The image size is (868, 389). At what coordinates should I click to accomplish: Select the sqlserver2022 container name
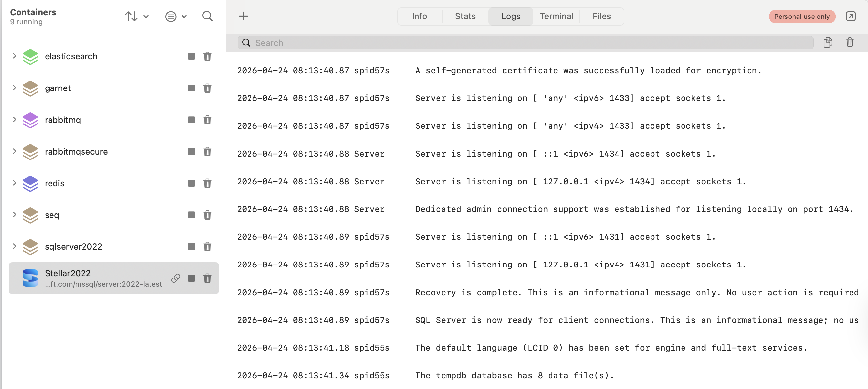(x=74, y=246)
